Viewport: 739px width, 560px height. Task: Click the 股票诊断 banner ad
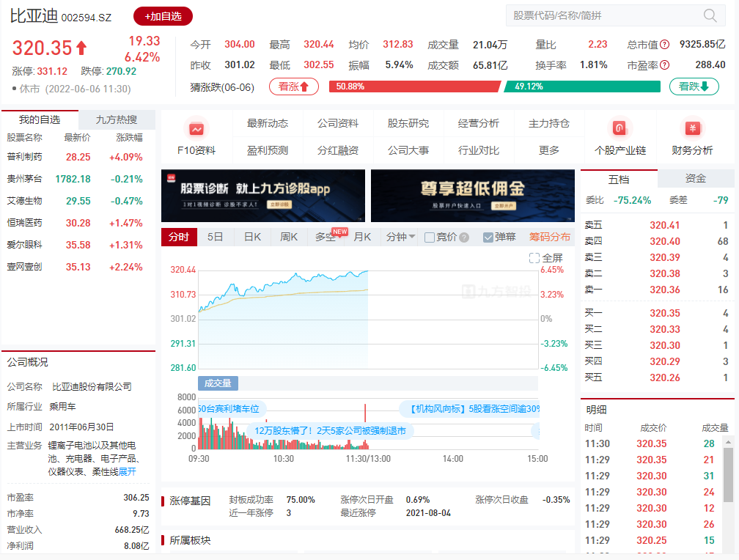tap(263, 196)
